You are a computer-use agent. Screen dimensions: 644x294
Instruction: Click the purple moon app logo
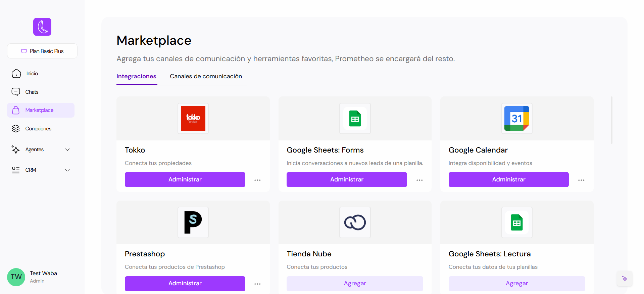42,27
